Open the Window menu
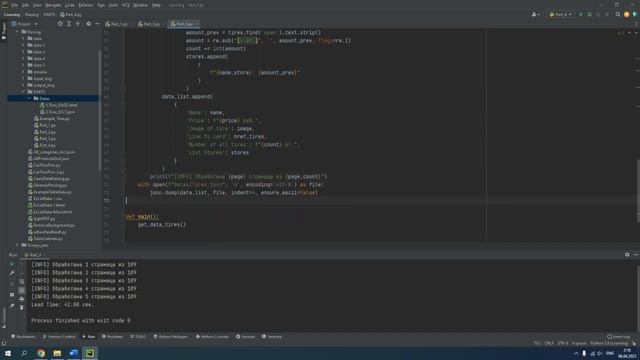Viewport: 640px width, 360px height. click(x=141, y=5)
